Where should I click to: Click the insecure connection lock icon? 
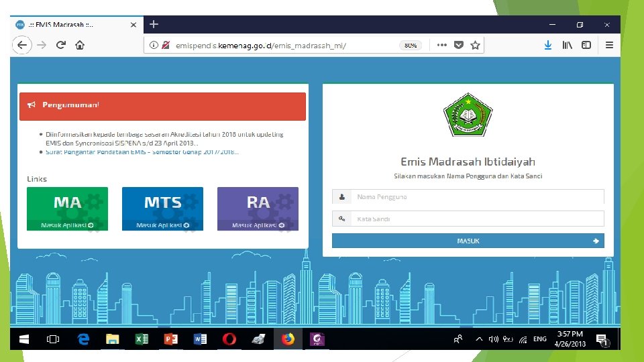pyautogui.click(x=166, y=45)
